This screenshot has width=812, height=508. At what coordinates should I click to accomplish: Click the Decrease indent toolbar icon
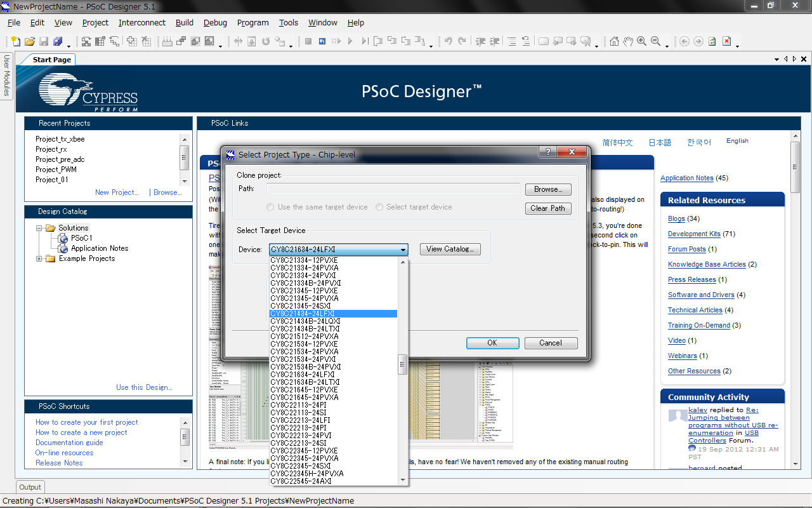click(480, 41)
